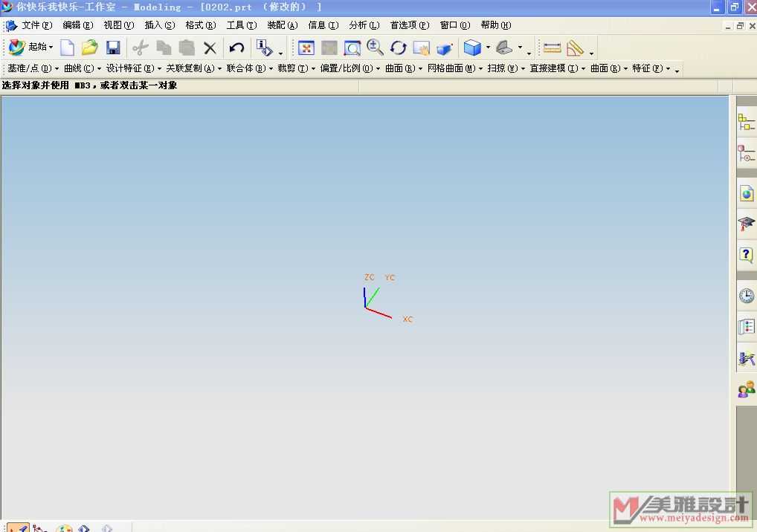The height and width of the screenshot is (532, 757).
Task: Select the Zoom magnifier tool
Action: 375,48
